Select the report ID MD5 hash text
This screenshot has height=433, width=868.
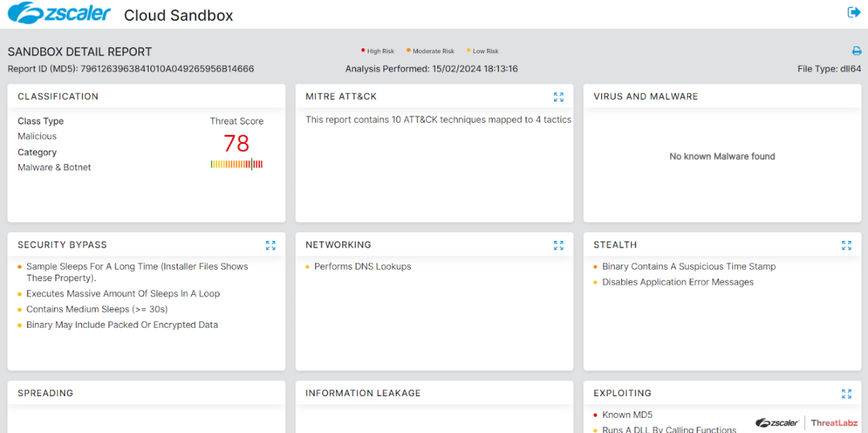point(167,69)
